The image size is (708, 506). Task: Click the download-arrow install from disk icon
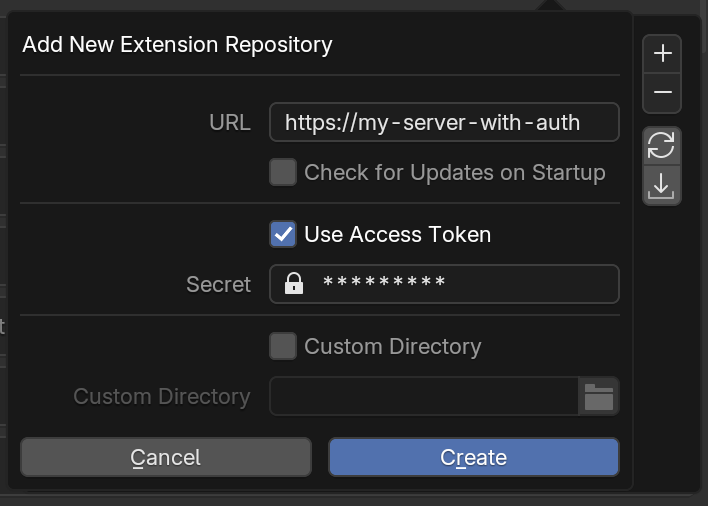pyautogui.click(x=662, y=186)
